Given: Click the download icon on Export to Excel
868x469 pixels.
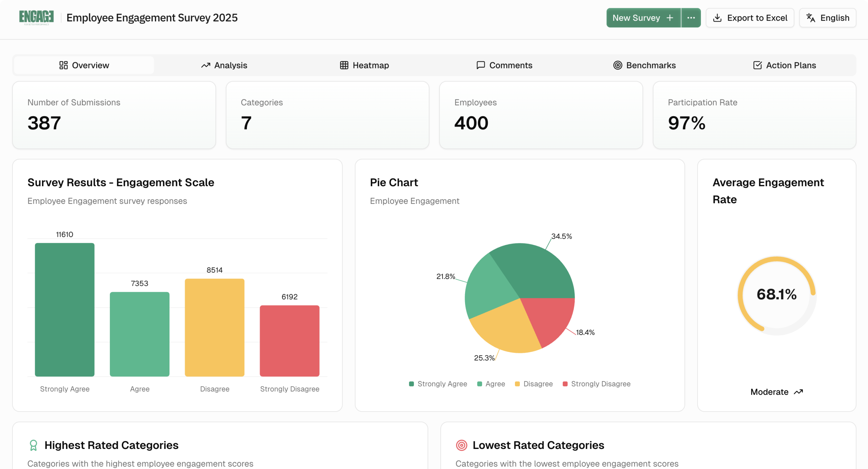Looking at the screenshot, I should 718,18.
